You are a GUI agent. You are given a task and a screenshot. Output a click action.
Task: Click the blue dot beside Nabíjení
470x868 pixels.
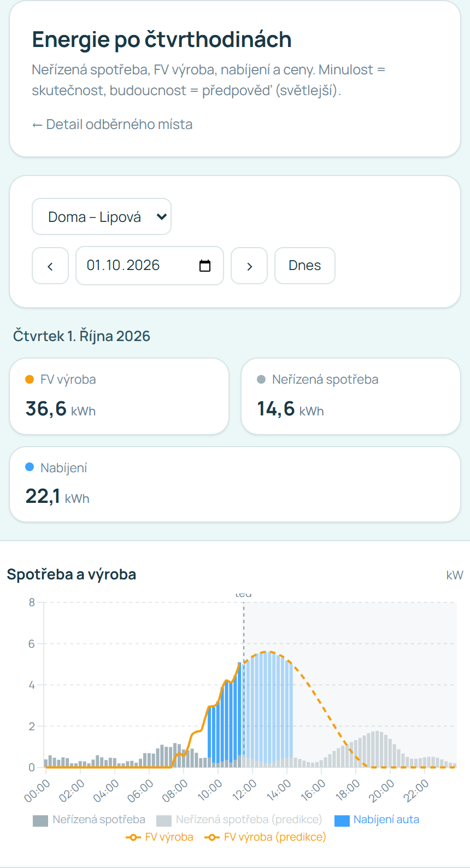point(30,467)
